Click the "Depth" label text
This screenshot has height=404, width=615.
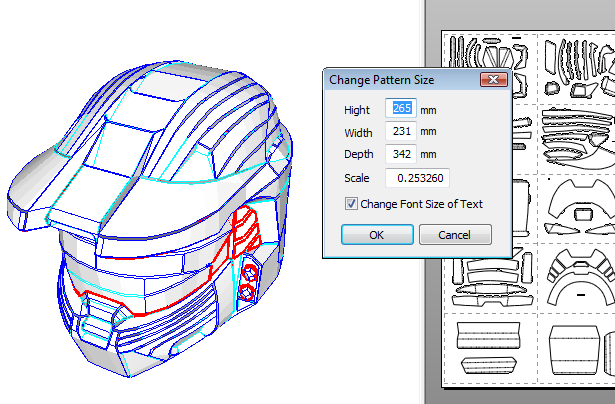(358, 154)
